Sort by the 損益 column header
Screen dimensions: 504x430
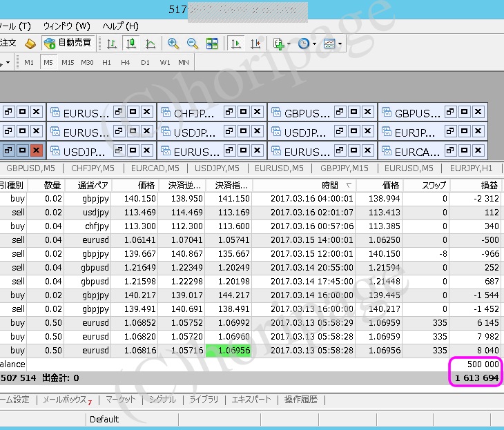(x=476, y=186)
